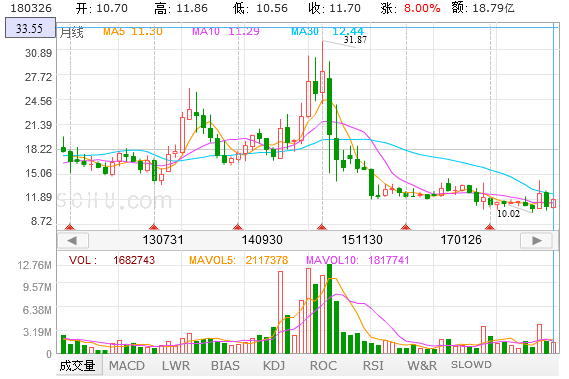Select the W&R indicator tab
The width and height of the screenshot is (569, 379).
[x=422, y=366]
